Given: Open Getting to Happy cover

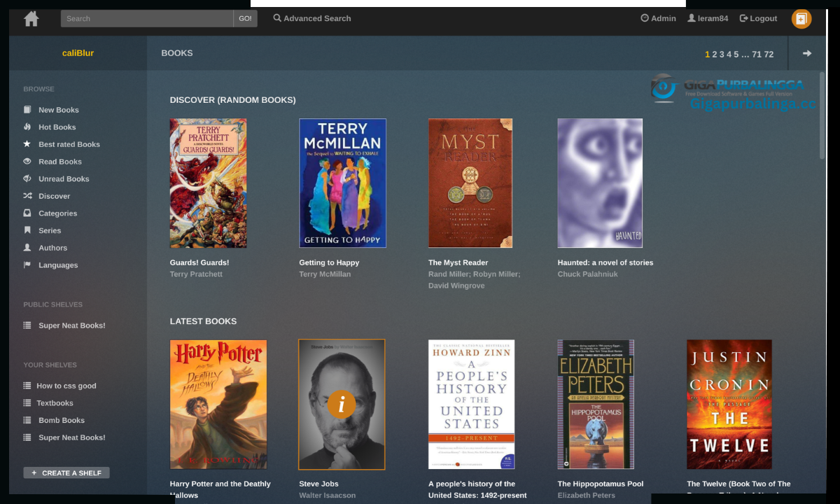Looking at the screenshot, I should (342, 183).
